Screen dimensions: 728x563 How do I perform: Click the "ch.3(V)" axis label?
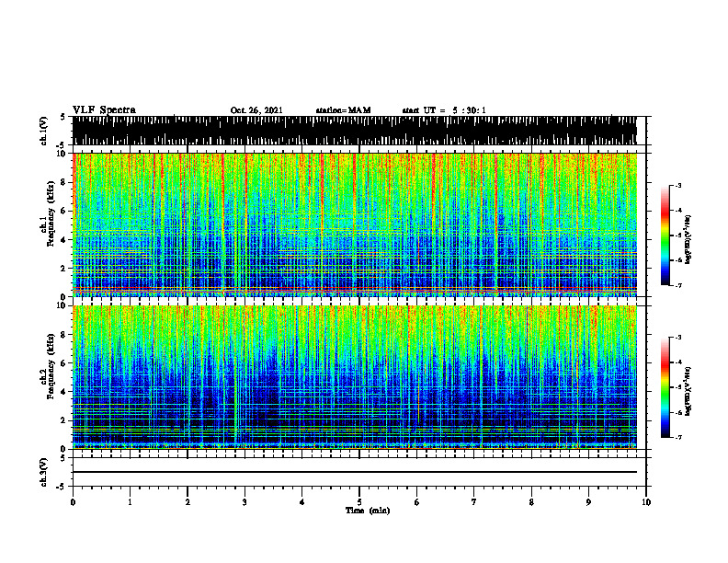(x=44, y=472)
